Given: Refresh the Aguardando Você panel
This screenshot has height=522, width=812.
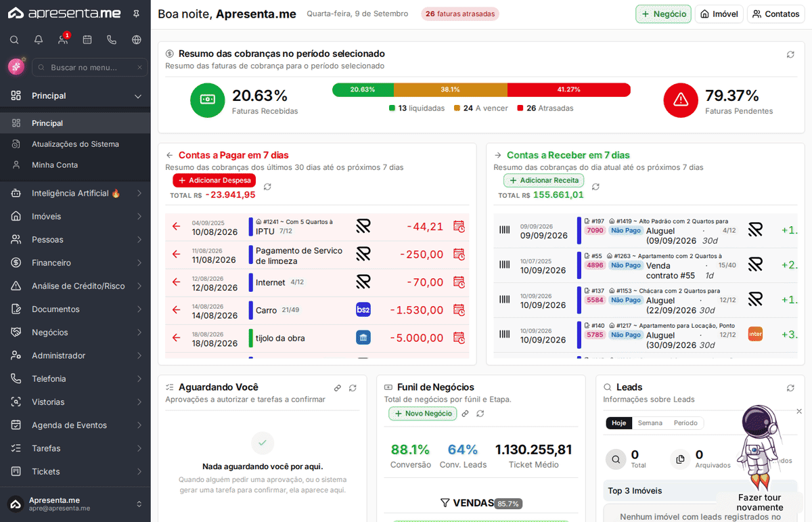Looking at the screenshot, I should [x=353, y=388].
